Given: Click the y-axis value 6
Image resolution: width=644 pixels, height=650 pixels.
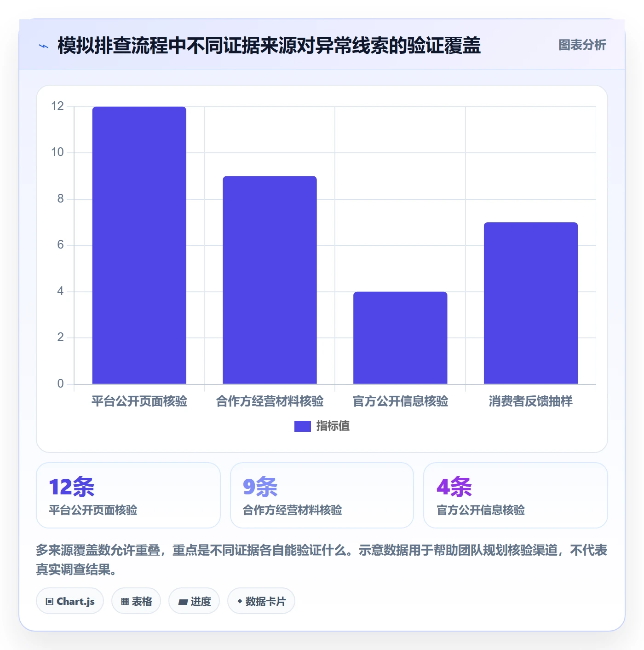Looking at the screenshot, I should 60,245.
